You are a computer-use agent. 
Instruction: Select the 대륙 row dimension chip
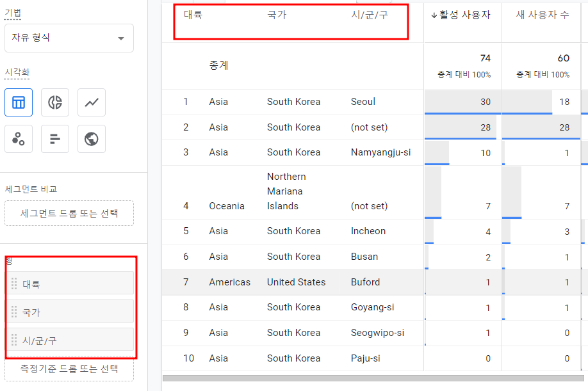(x=70, y=283)
